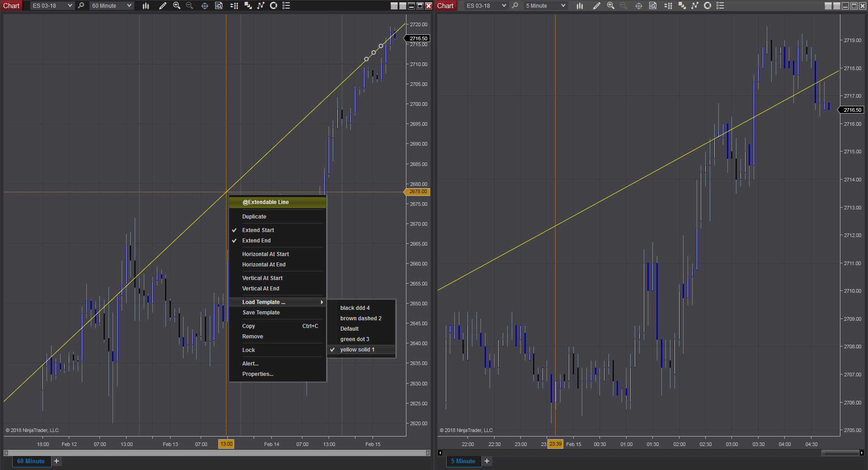Click the first gray link square, 60 Minute chart
The image size is (868, 470).
point(394,6)
